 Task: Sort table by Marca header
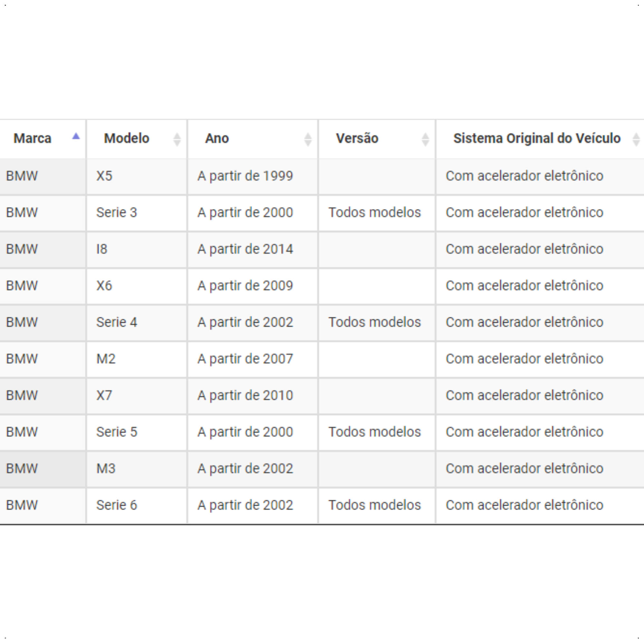pyautogui.click(x=43, y=139)
